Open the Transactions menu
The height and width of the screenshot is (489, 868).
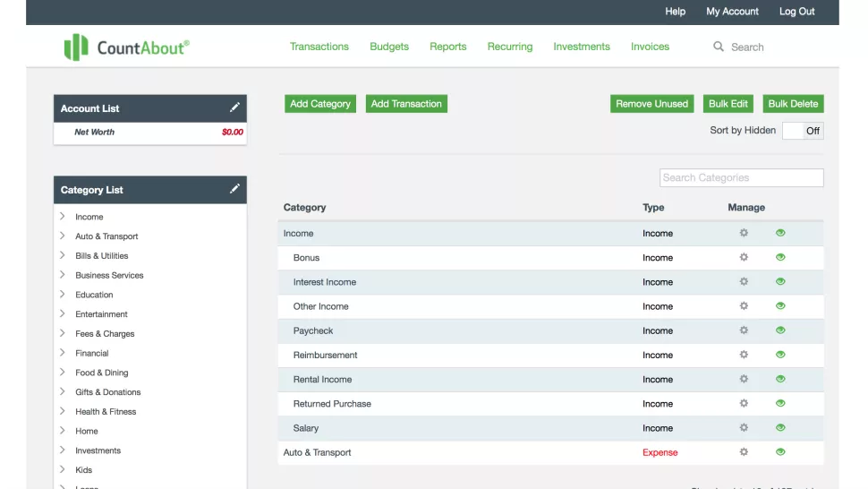coord(319,47)
